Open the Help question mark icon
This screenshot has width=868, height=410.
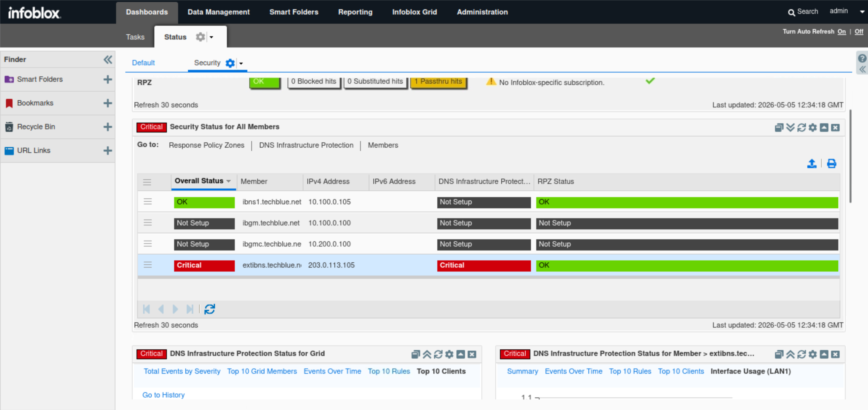(x=862, y=58)
